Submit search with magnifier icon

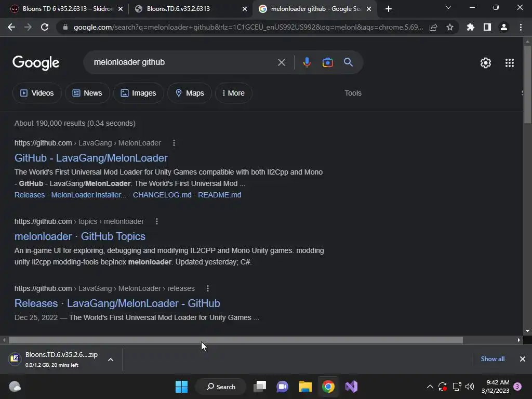(x=348, y=62)
